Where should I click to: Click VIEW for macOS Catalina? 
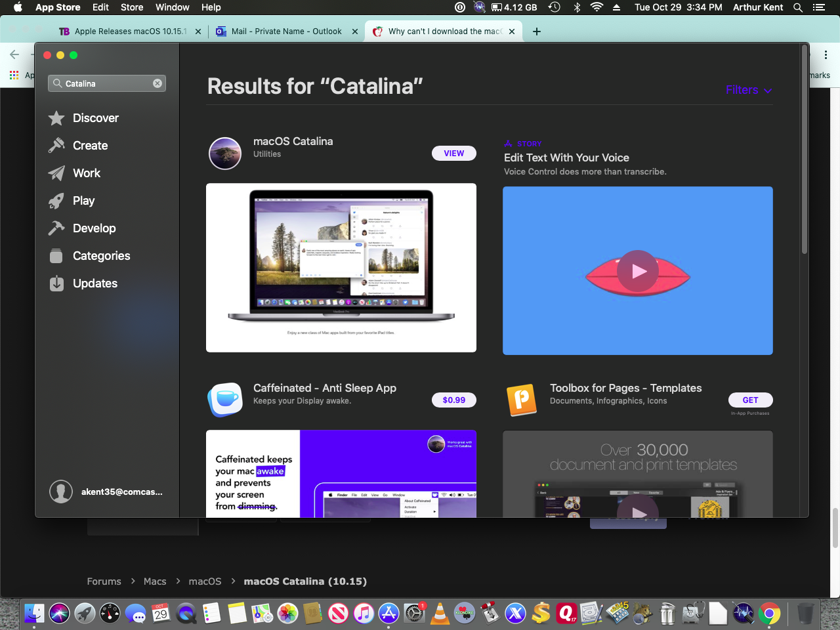454,153
